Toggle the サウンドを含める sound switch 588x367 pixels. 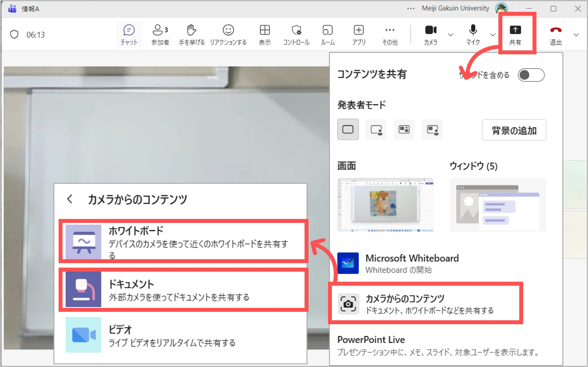pyautogui.click(x=531, y=75)
